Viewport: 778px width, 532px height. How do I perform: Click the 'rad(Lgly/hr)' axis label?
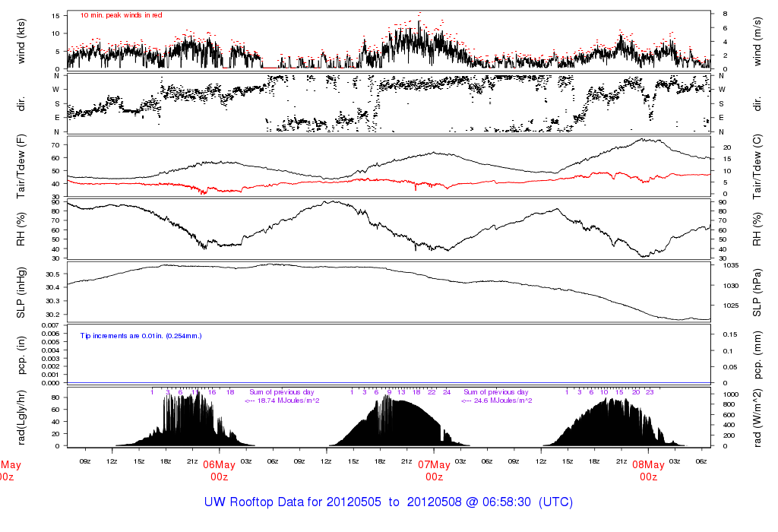tap(21, 417)
